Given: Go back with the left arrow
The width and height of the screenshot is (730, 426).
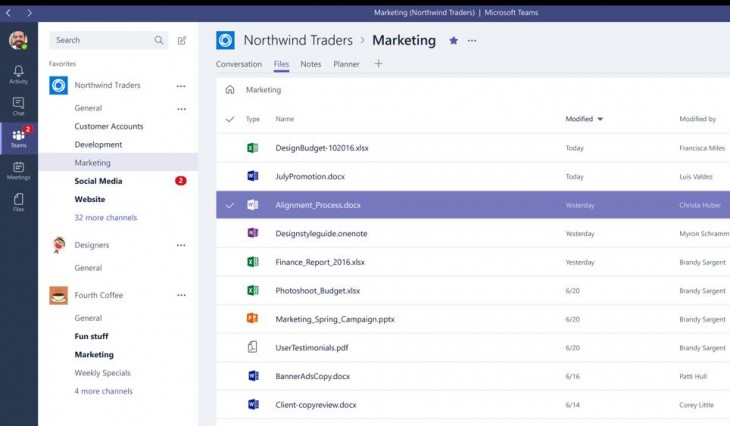Looking at the screenshot, I should (8, 13).
